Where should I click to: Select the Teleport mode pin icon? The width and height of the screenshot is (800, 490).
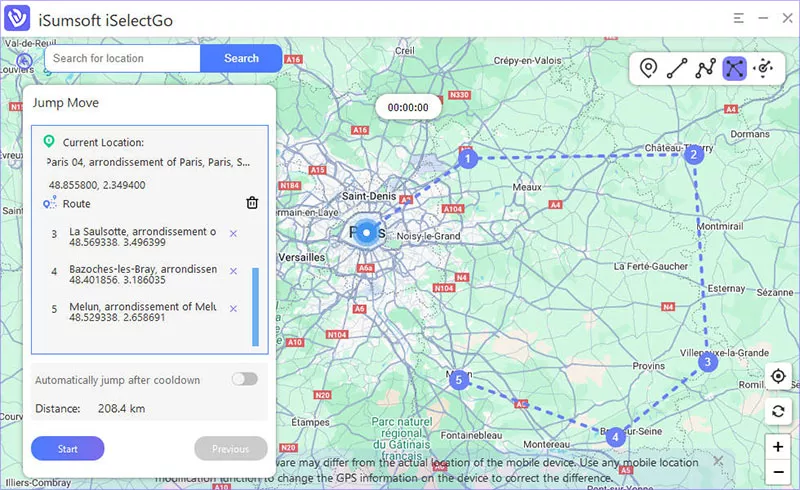pos(648,68)
